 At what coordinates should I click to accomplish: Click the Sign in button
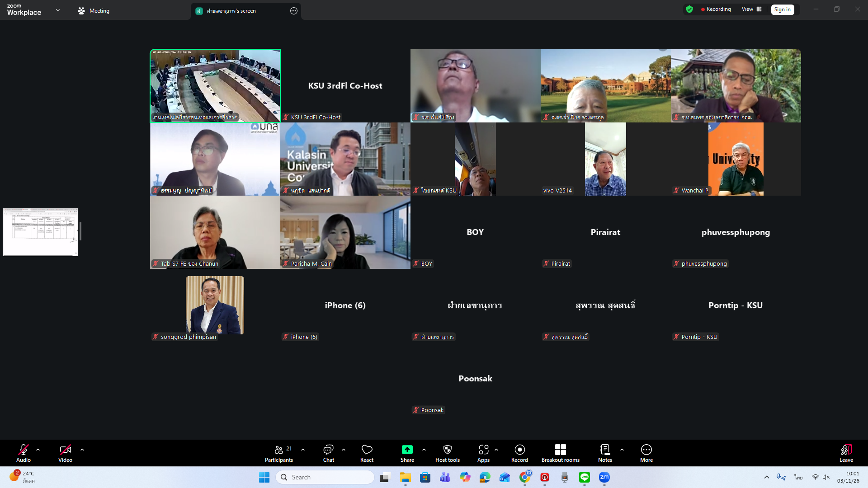pos(782,9)
